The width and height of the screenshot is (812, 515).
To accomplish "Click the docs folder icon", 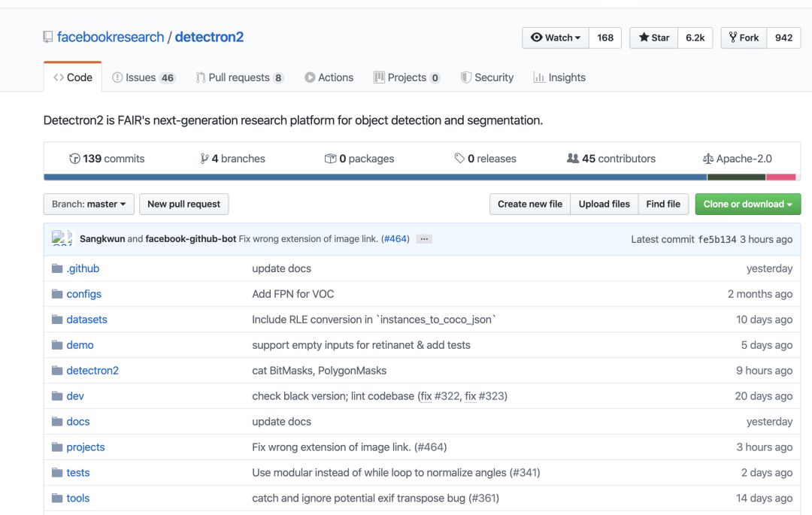I will tap(57, 421).
